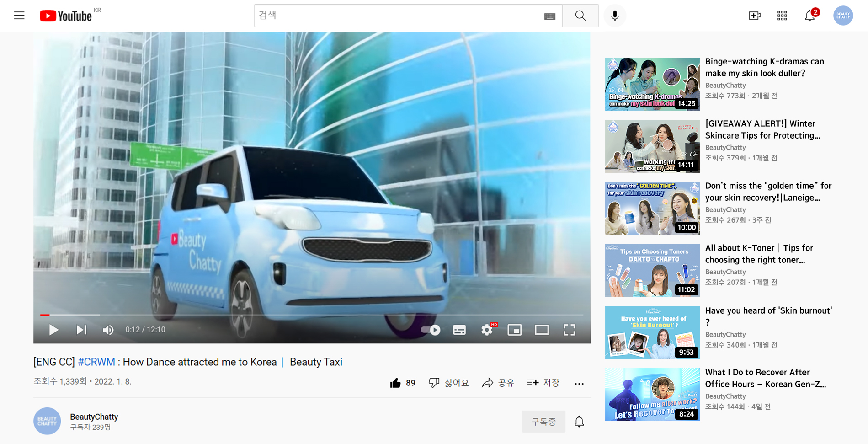
Task: Open title 'Have you heard of Skin burnout'
Action: (769, 316)
